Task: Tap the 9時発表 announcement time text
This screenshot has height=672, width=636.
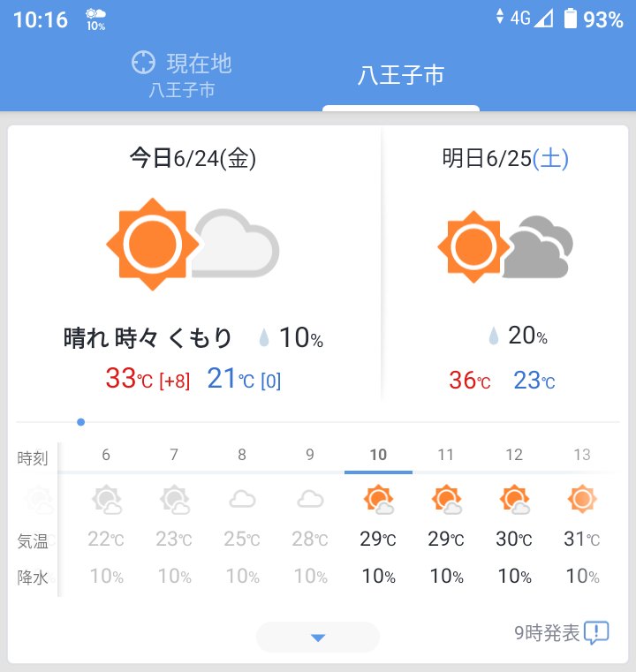Action: (547, 632)
